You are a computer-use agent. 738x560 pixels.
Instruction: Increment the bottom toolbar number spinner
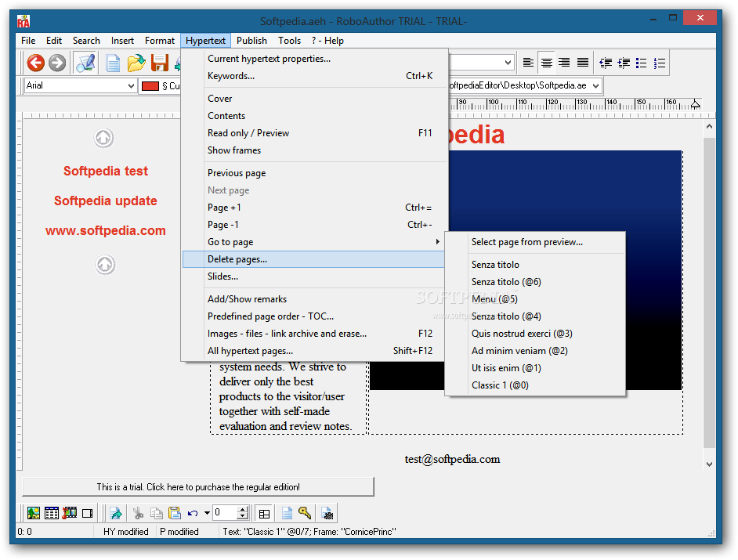click(x=243, y=510)
